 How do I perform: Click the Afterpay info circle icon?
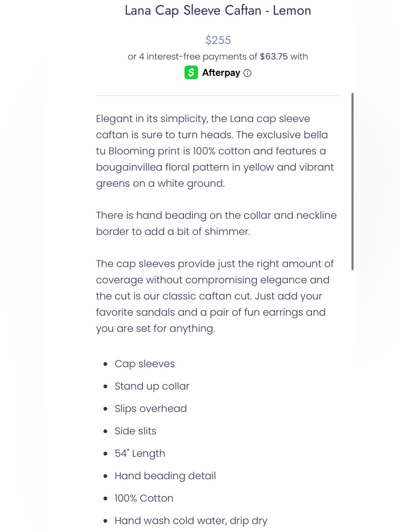(247, 73)
